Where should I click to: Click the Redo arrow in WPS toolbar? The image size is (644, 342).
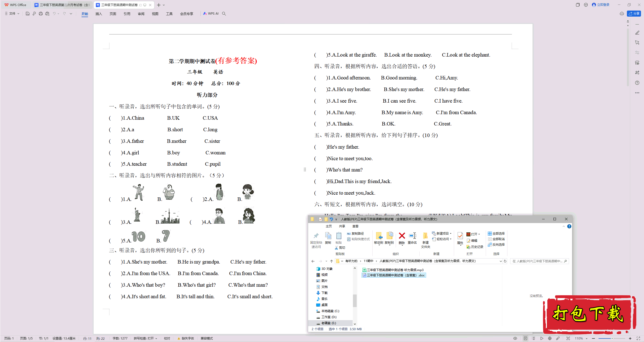[x=64, y=14]
